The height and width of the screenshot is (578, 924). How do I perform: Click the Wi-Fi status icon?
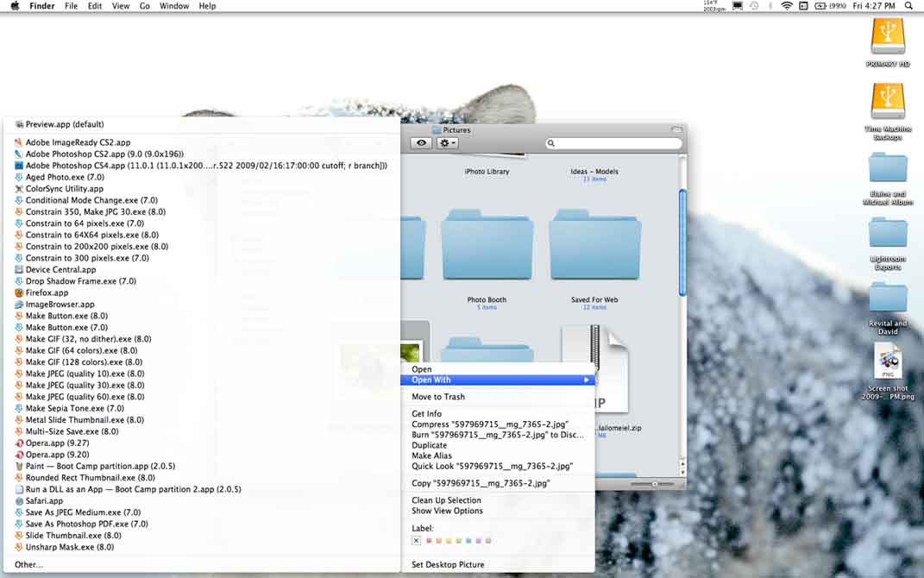786,6
